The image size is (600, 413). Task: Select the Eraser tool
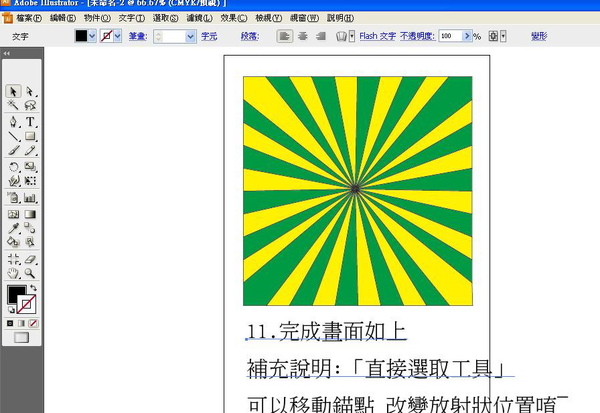click(30, 259)
